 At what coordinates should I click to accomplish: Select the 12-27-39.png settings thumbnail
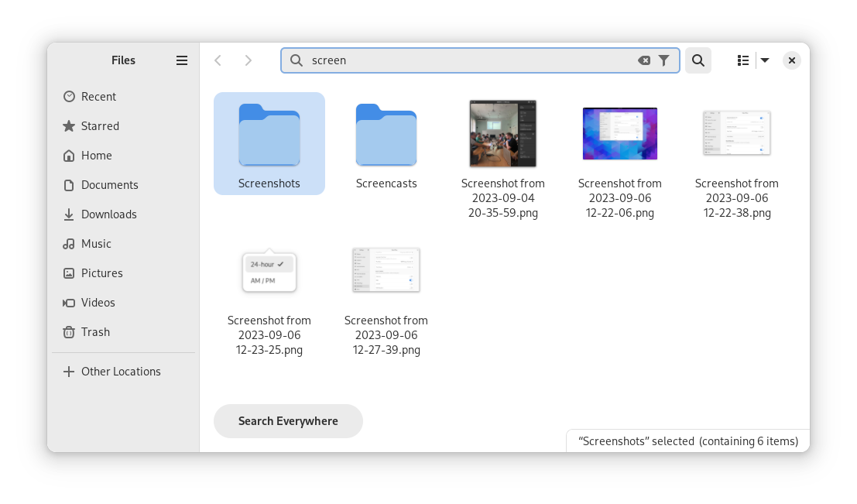386,270
